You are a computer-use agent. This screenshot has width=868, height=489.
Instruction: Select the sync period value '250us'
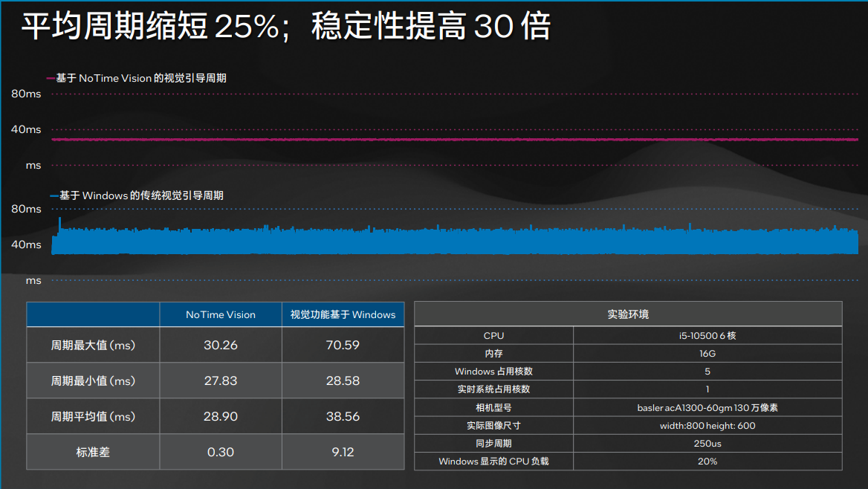(x=707, y=443)
